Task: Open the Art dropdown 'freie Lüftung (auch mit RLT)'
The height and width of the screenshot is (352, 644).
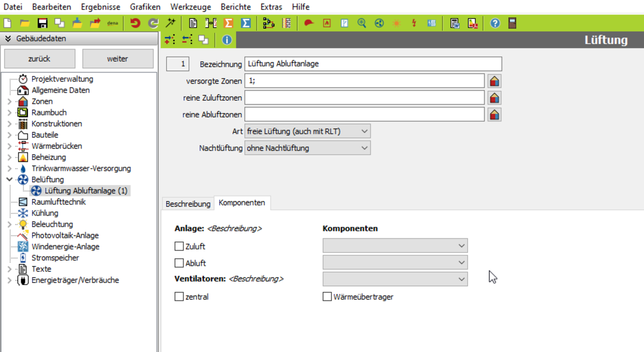Action: click(308, 131)
